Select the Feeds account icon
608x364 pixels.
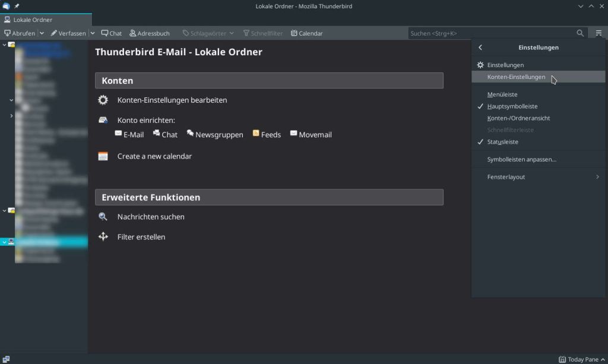pyautogui.click(x=256, y=134)
